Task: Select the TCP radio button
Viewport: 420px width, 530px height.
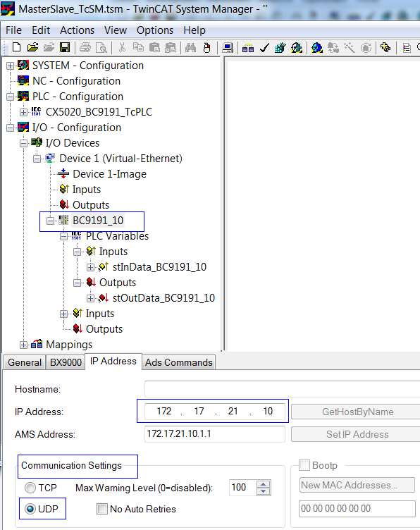Action: pos(30,488)
